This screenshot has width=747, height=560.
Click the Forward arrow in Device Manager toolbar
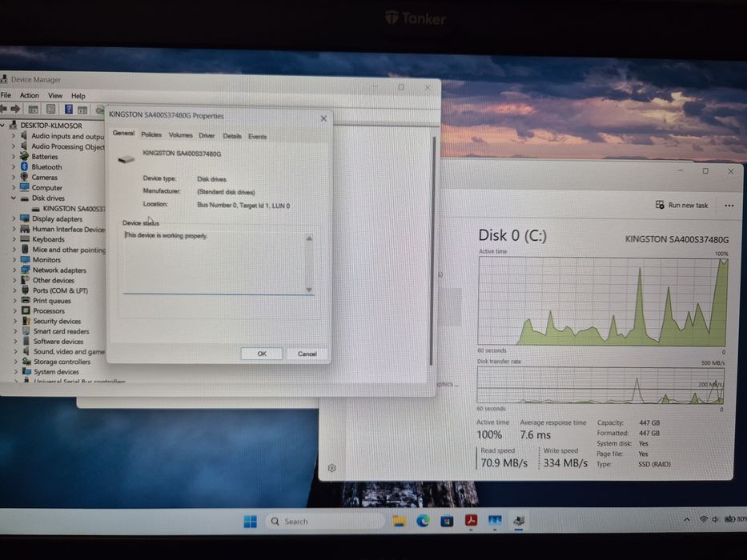coord(15,109)
